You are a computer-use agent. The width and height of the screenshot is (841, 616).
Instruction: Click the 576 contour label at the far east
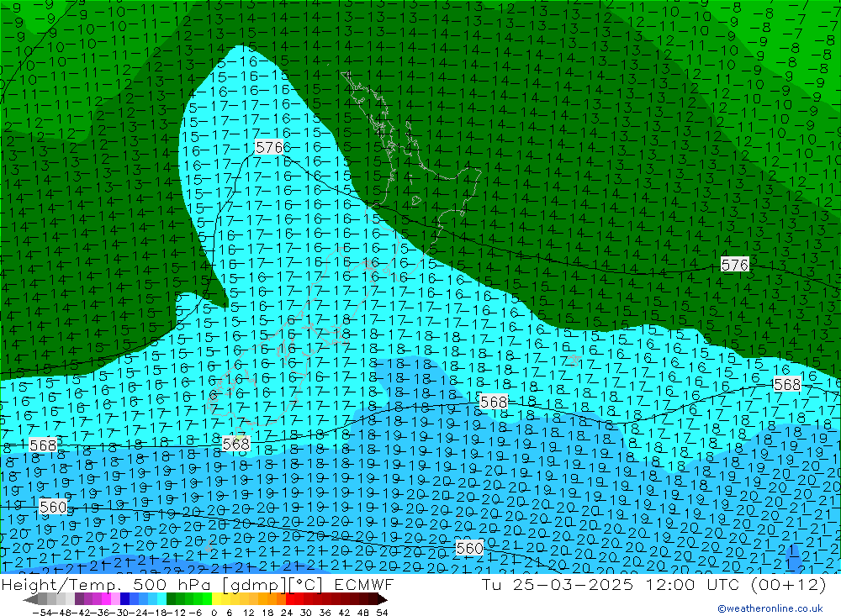(x=735, y=265)
